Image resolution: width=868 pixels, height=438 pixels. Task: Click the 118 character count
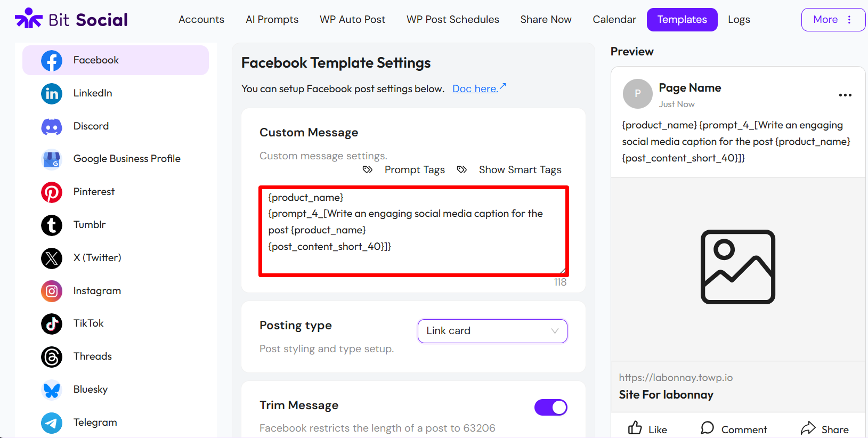coord(560,282)
